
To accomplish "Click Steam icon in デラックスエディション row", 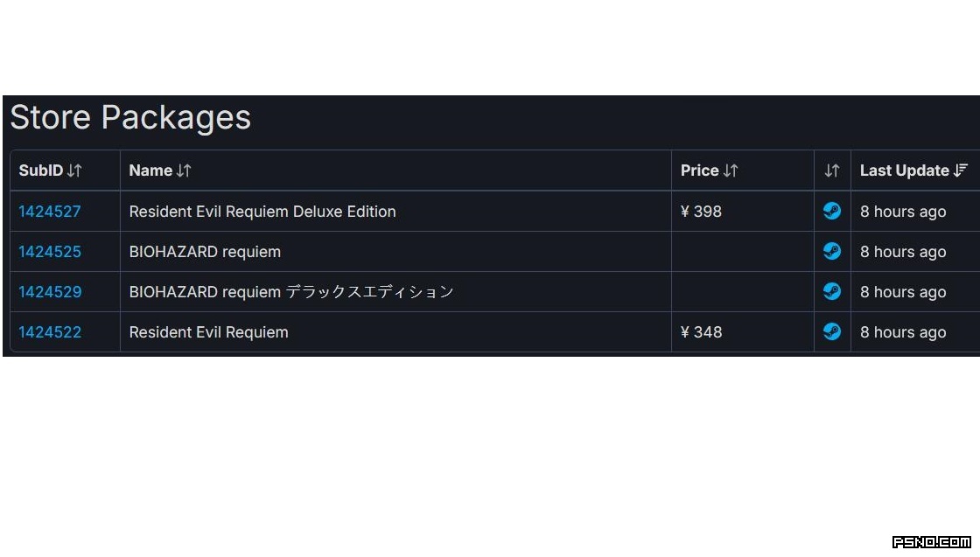I will tap(831, 292).
